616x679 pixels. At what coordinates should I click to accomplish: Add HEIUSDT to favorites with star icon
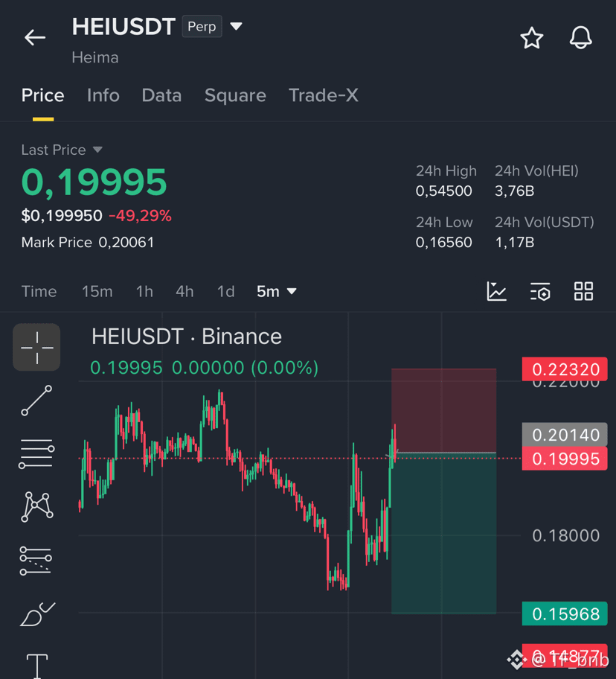532,38
